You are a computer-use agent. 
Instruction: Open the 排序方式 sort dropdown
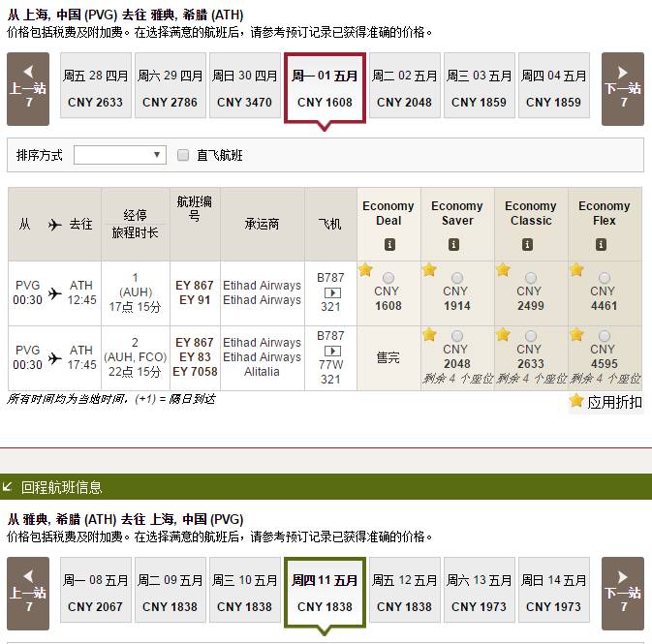[120, 155]
